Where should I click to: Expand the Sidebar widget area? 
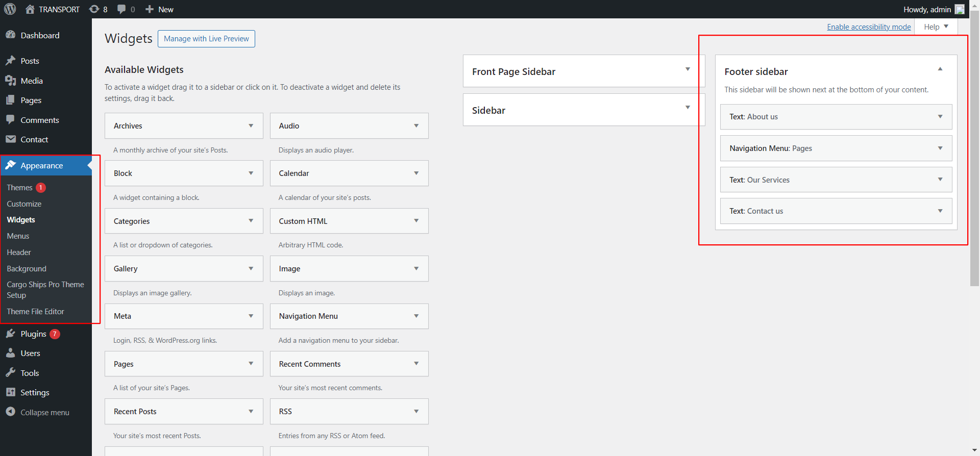click(688, 107)
